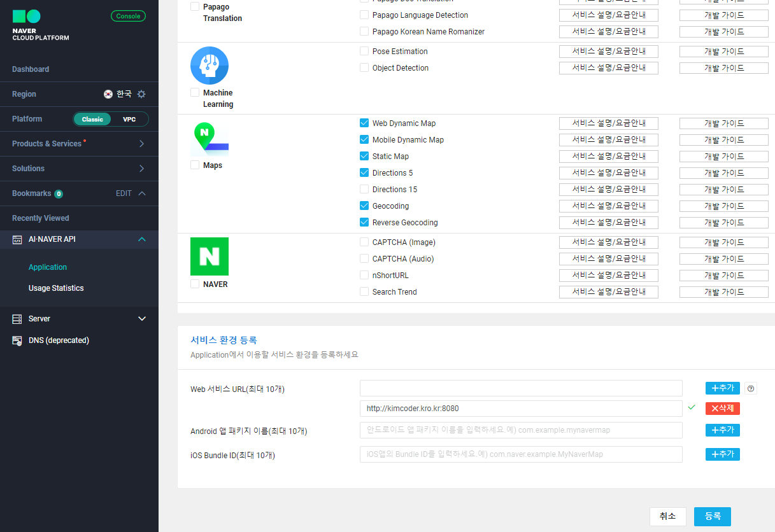Click the Naver Cloud Platform logo
Image resolution: width=775 pixels, height=532 pixels.
tap(41, 25)
